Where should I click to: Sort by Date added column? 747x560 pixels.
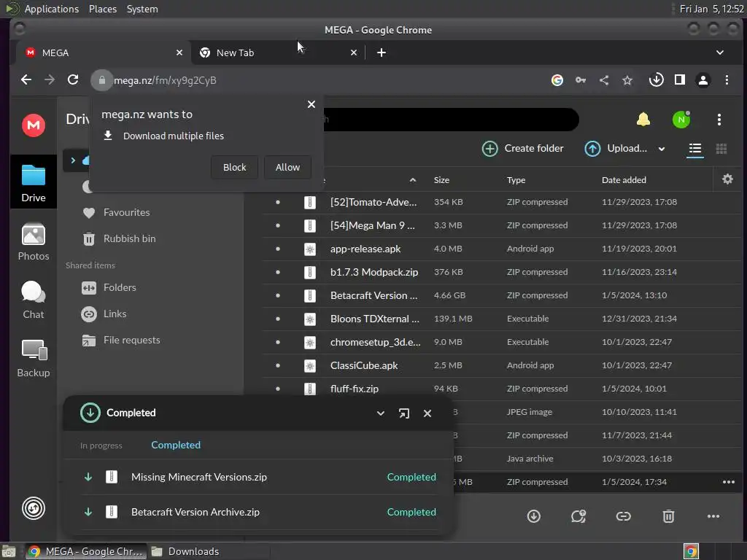[624, 180]
